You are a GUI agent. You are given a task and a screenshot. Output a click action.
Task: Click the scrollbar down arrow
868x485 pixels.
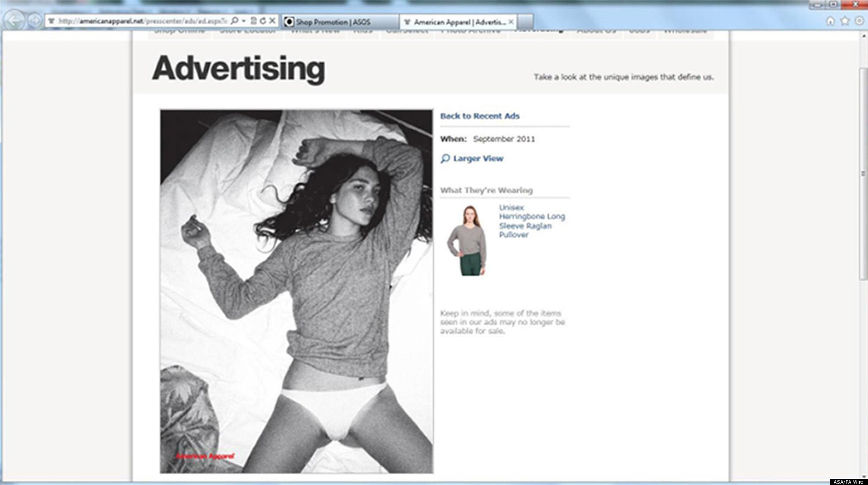(x=863, y=476)
